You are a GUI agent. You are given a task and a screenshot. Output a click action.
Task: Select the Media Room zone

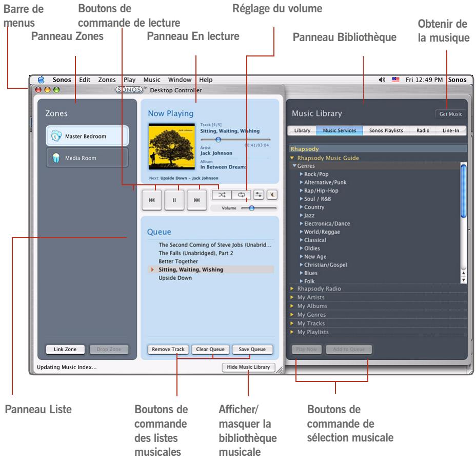pyautogui.click(x=87, y=158)
